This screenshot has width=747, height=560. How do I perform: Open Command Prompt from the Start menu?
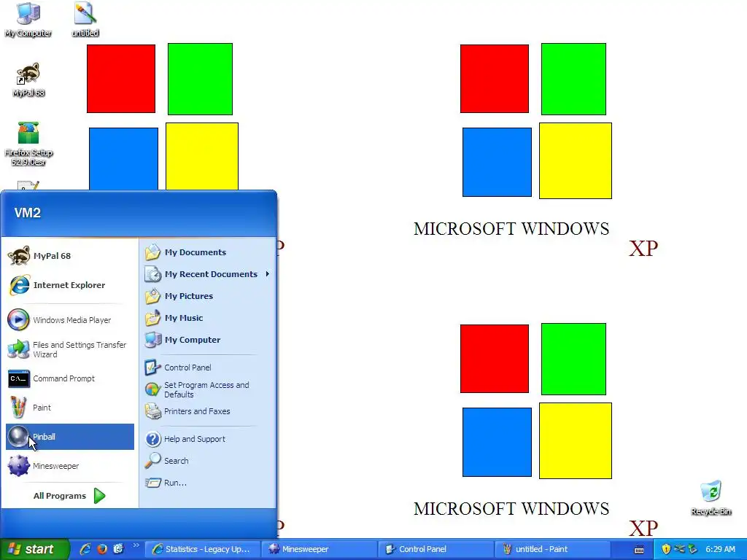(70, 378)
